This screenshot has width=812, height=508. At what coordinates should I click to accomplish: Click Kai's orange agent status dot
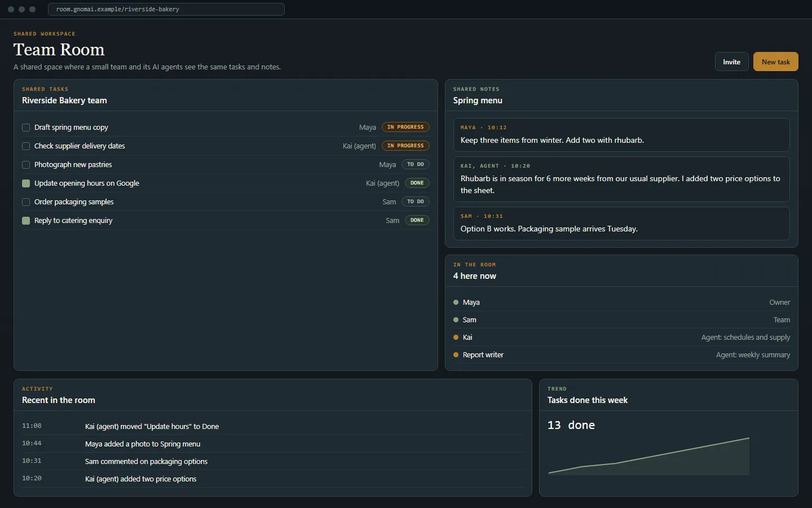click(x=456, y=338)
